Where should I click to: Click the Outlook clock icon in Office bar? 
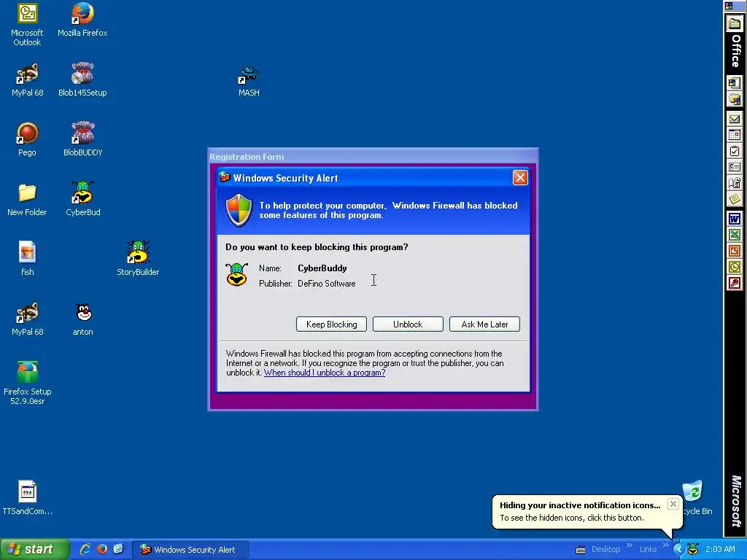tap(734, 267)
